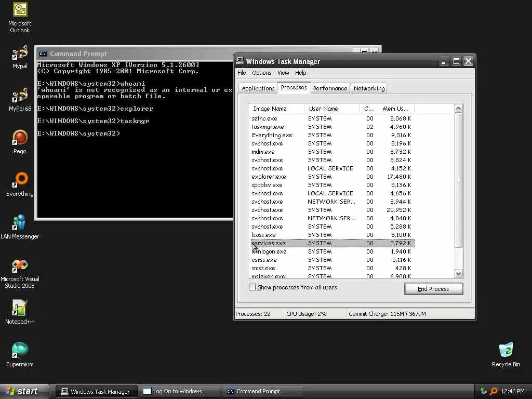Select the mdm.exe process row

[331, 152]
